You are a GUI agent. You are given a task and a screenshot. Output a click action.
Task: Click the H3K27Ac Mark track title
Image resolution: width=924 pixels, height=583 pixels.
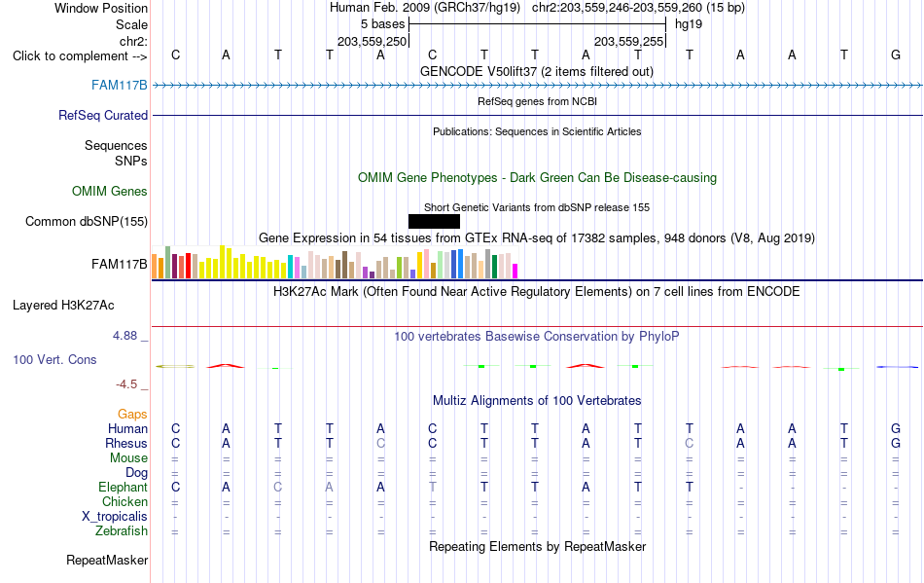tap(537, 292)
